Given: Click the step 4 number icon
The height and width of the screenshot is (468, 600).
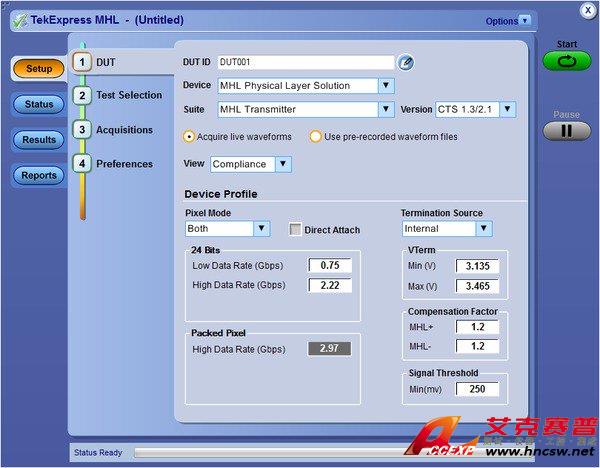Looking at the screenshot, I should (81, 164).
